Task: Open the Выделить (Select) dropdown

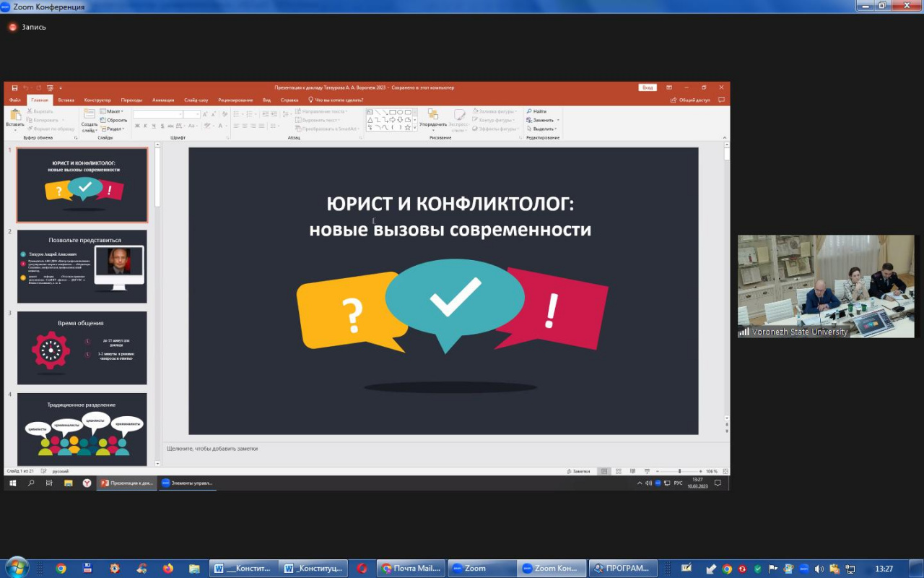Action: tap(543, 129)
